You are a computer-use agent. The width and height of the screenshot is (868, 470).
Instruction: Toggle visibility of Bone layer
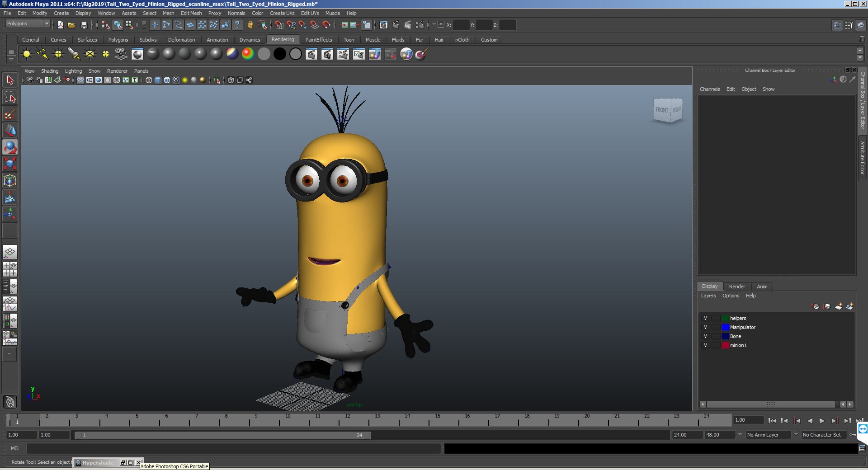point(705,336)
